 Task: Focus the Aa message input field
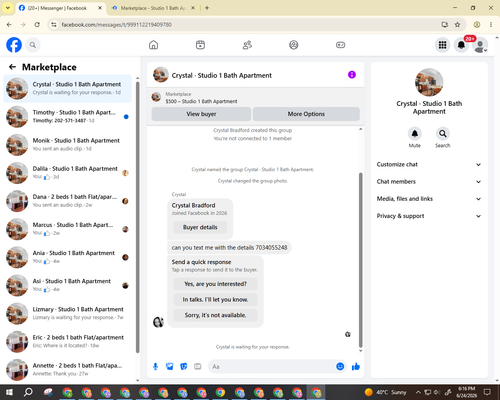coord(272,367)
